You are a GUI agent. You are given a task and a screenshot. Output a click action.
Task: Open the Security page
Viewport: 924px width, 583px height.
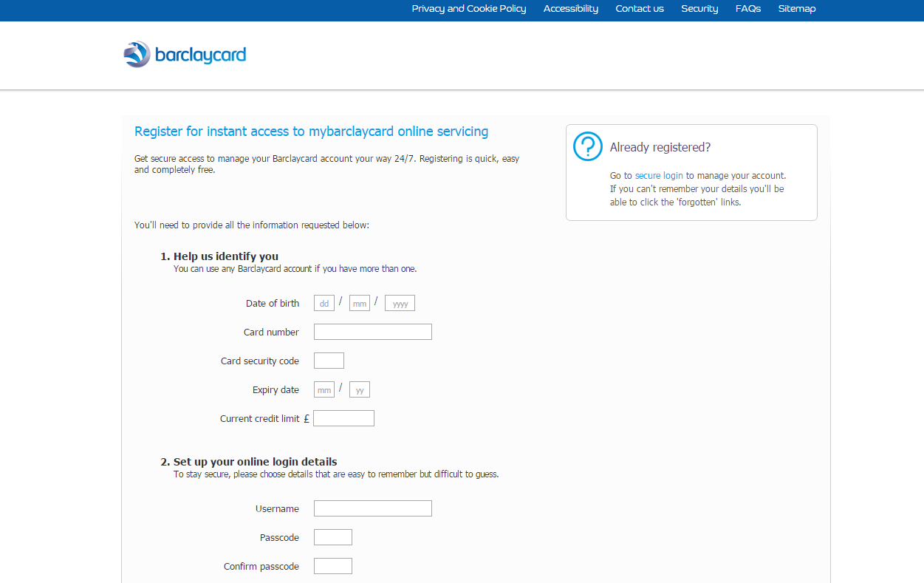pyautogui.click(x=699, y=9)
